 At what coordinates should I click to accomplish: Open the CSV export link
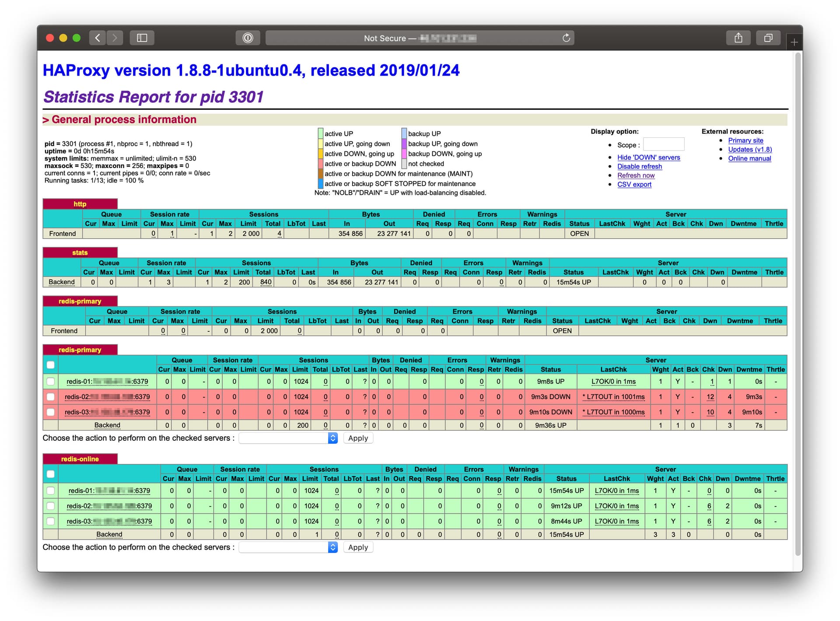coord(634,184)
